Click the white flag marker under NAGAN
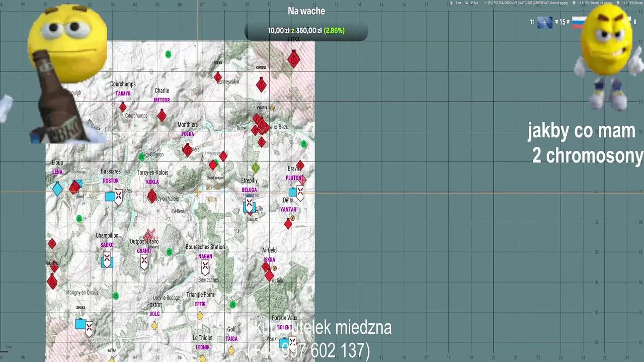The height and width of the screenshot is (362, 644). click(205, 267)
